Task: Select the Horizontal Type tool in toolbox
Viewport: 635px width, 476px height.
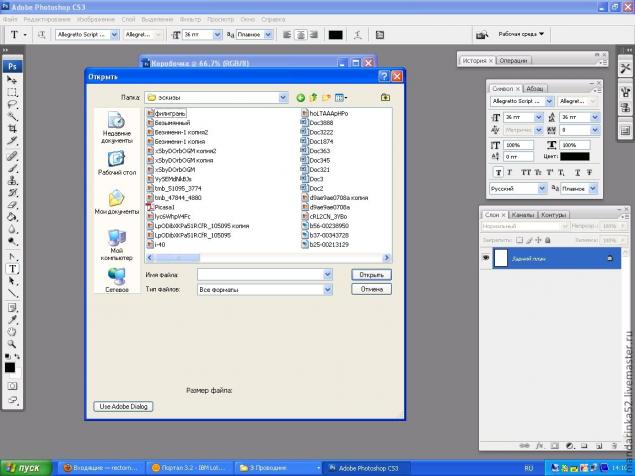Action: click(12, 269)
